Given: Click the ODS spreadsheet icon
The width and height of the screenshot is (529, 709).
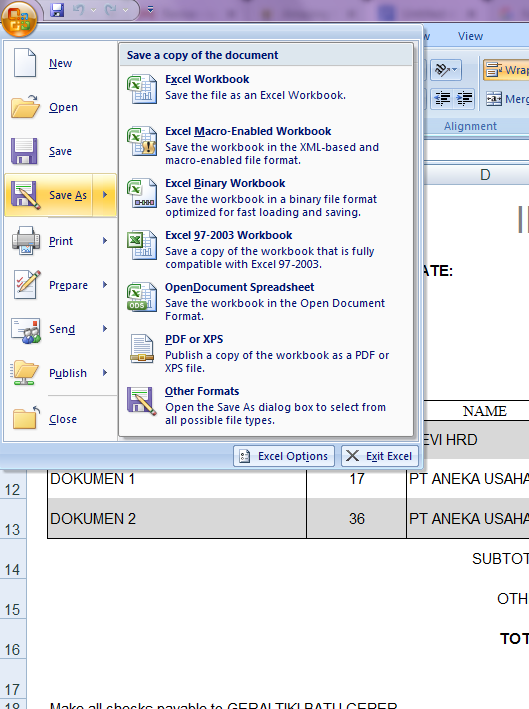Looking at the screenshot, I should [x=142, y=297].
